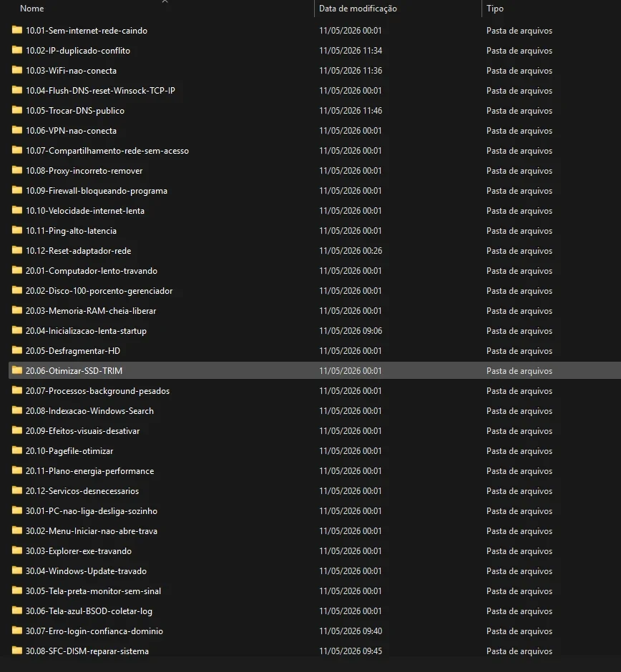621x672 pixels.
Task: Click folder icon of 10.12-Reset-adaptador-rede
Action: coord(17,250)
